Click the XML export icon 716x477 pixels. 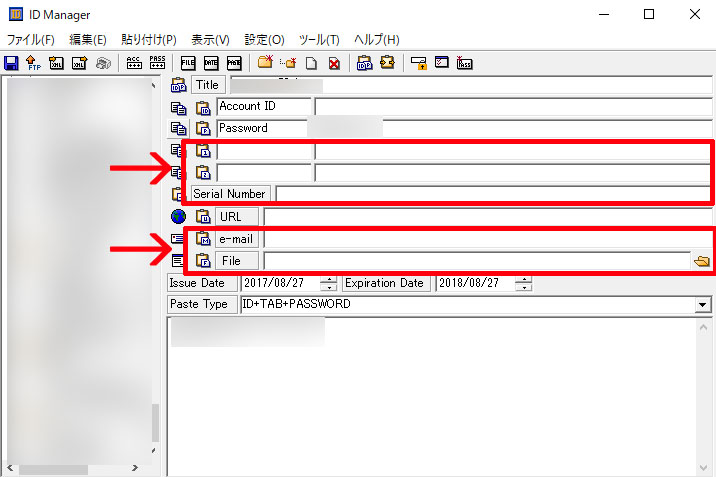coord(79,63)
